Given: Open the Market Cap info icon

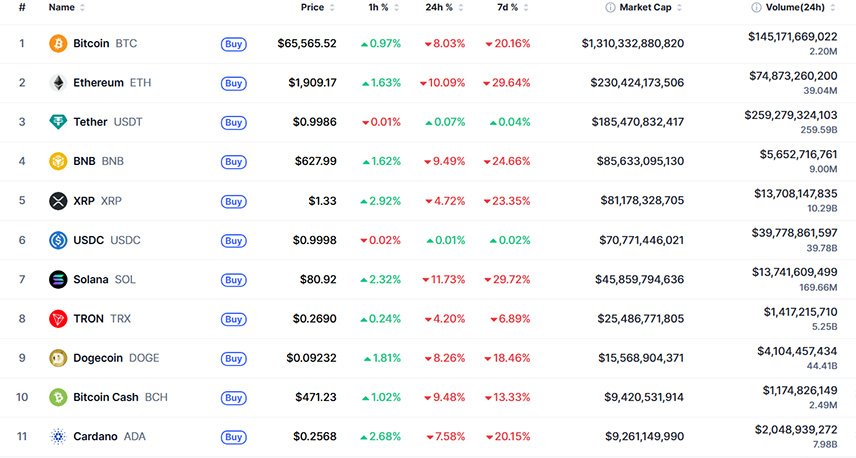Looking at the screenshot, I should pos(610,8).
